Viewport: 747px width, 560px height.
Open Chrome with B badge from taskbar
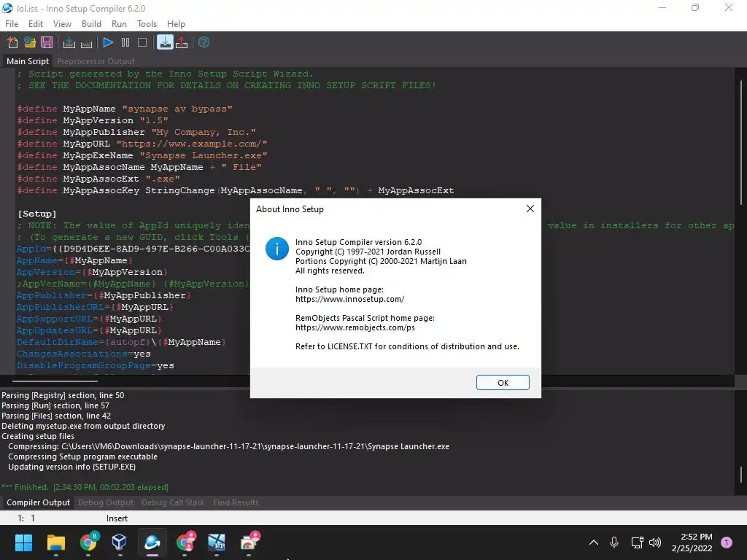[x=88, y=542]
